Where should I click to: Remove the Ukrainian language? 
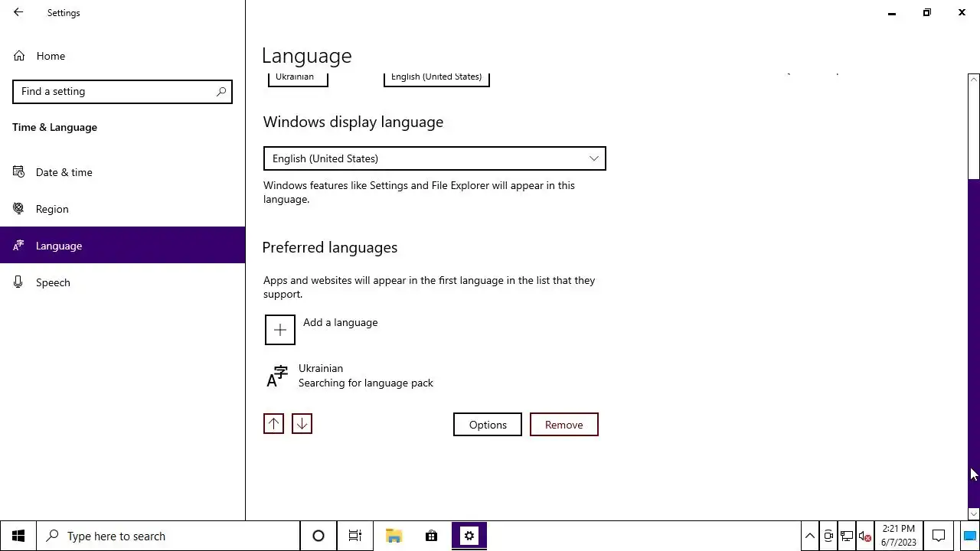564,425
